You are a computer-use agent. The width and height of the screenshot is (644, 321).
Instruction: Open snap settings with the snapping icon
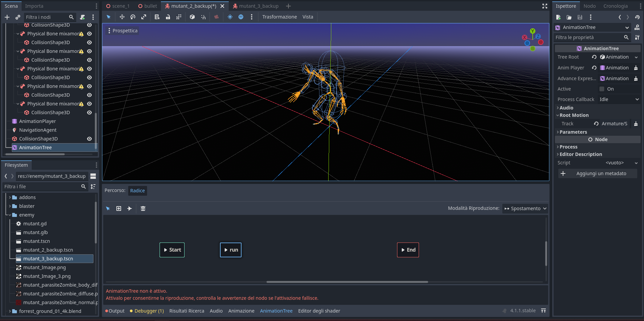(x=203, y=17)
